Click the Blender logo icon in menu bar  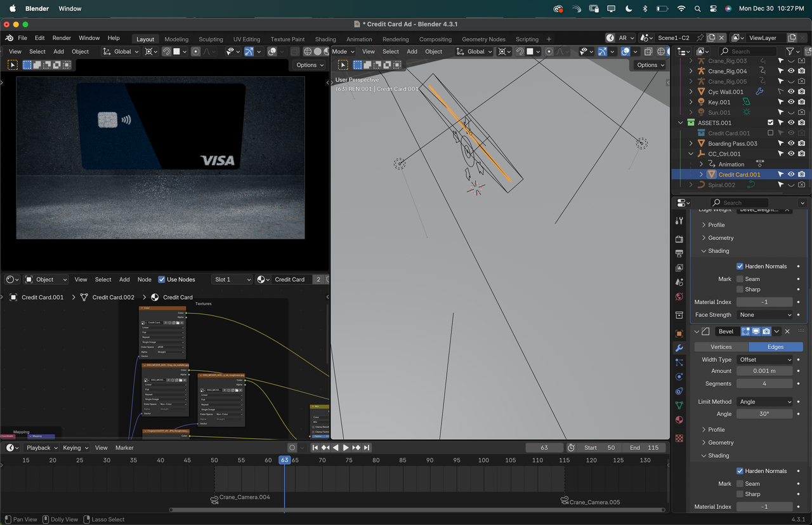tap(10, 38)
